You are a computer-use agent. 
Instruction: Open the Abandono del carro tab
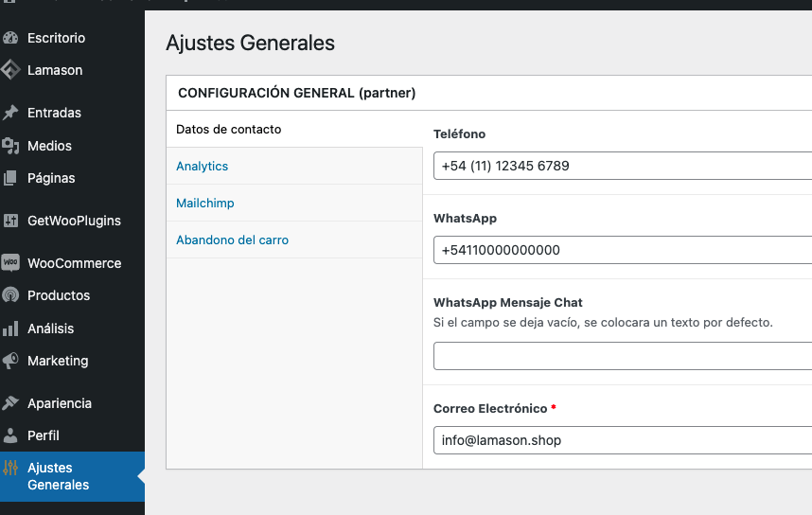[x=233, y=240]
